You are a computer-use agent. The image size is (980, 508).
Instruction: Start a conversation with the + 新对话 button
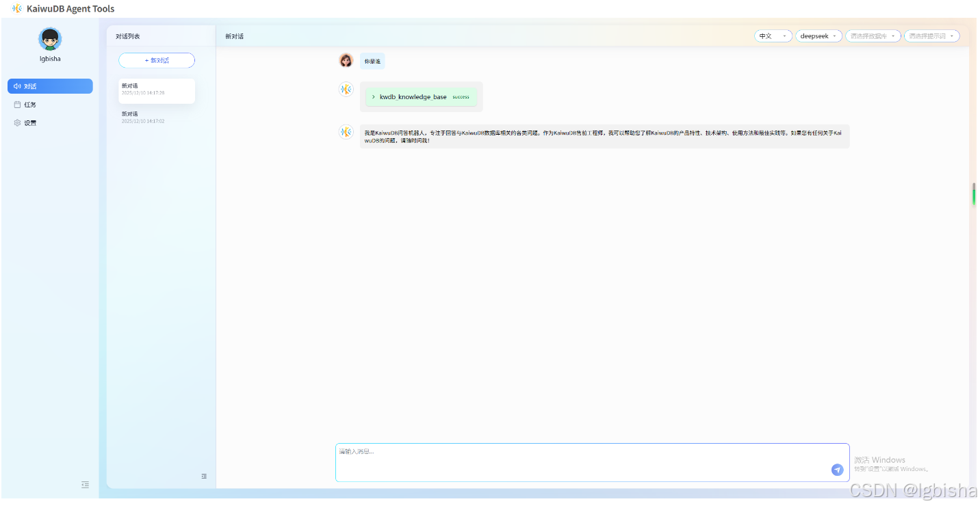[157, 60]
